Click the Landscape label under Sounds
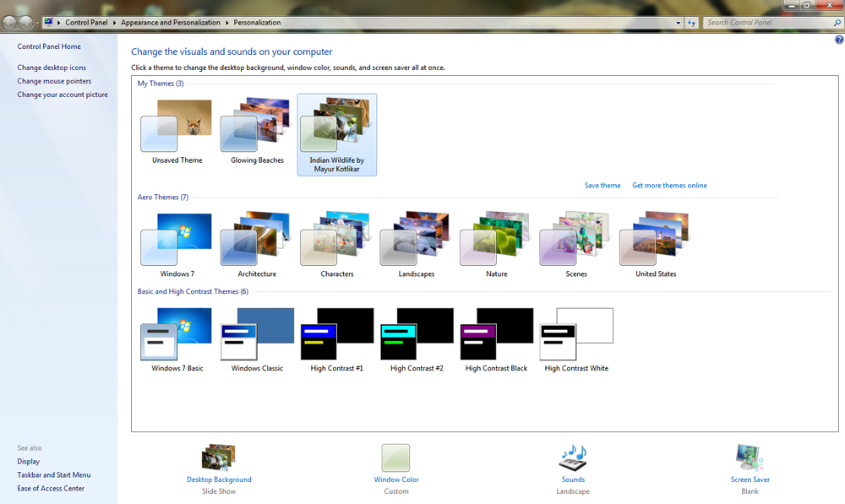The height and width of the screenshot is (504, 845). click(x=573, y=491)
